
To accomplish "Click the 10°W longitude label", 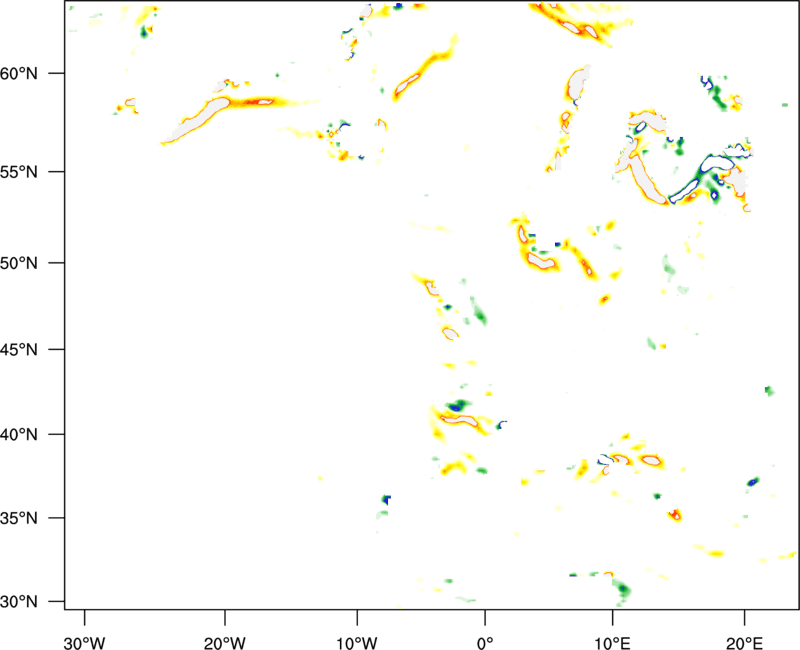I will (x=357, y=643).
